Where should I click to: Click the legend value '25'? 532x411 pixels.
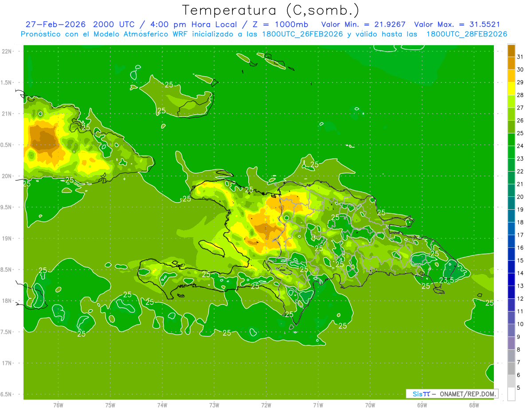point(520,133)
